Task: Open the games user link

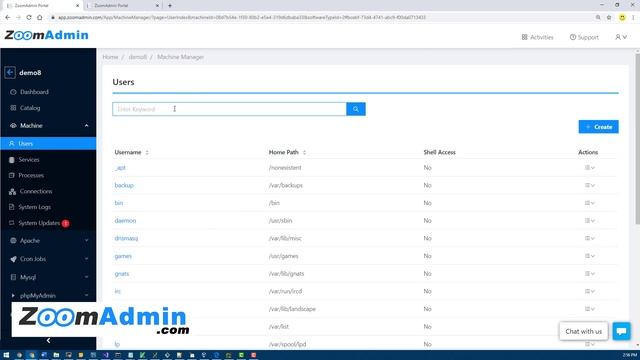Action: coord(123,256)
